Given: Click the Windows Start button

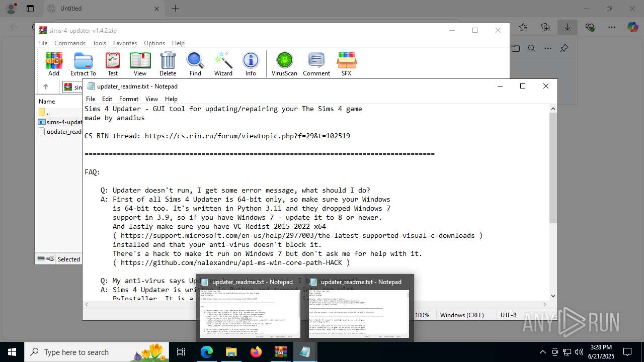Looking at the screenshot, I should click(12, 352).
